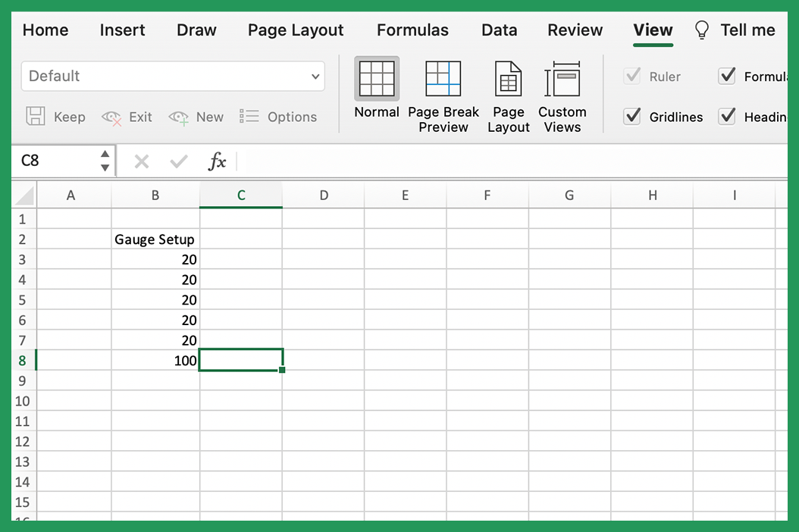Select row 3 header
799x532 pixels.
(x=23, y=259)
